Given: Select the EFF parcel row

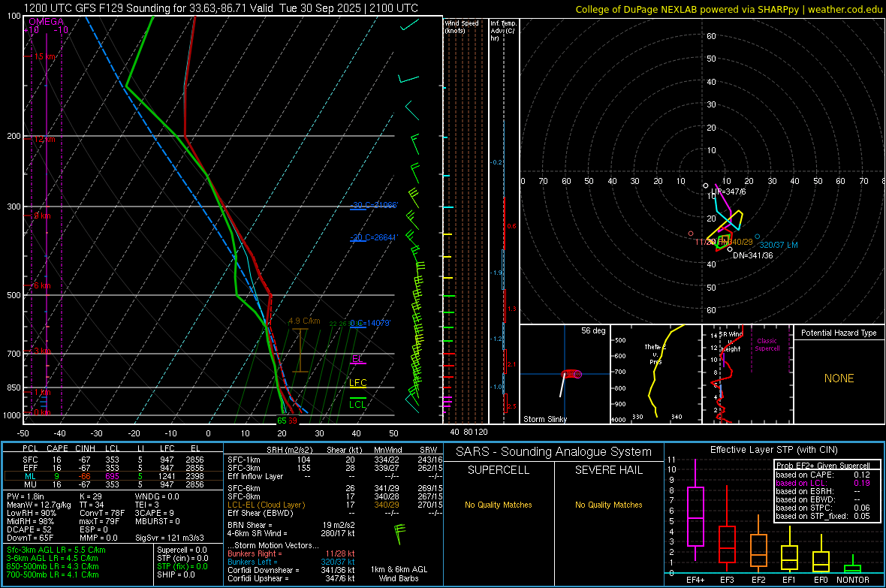Looking at the screenshot, I should point(113,468).
